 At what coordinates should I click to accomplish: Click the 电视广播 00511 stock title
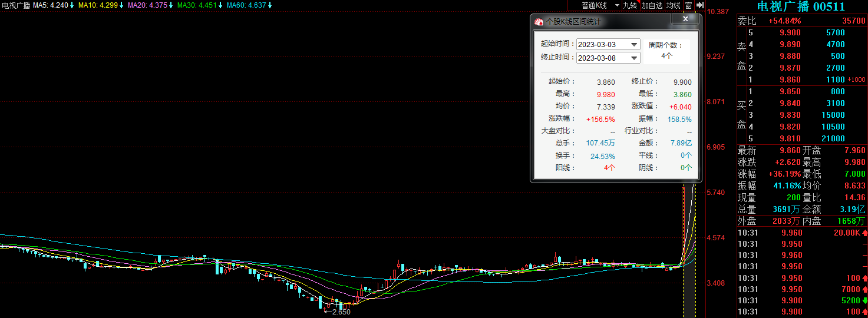click(x=801, y=7)
